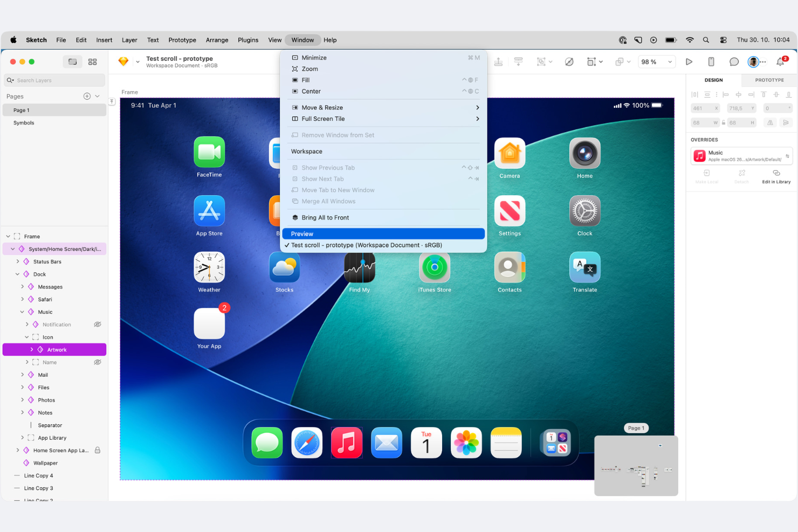This screenshot has height=532, width=798.
Task: Open the zoom 98 % dropdown
Action: tap(656, 62)
